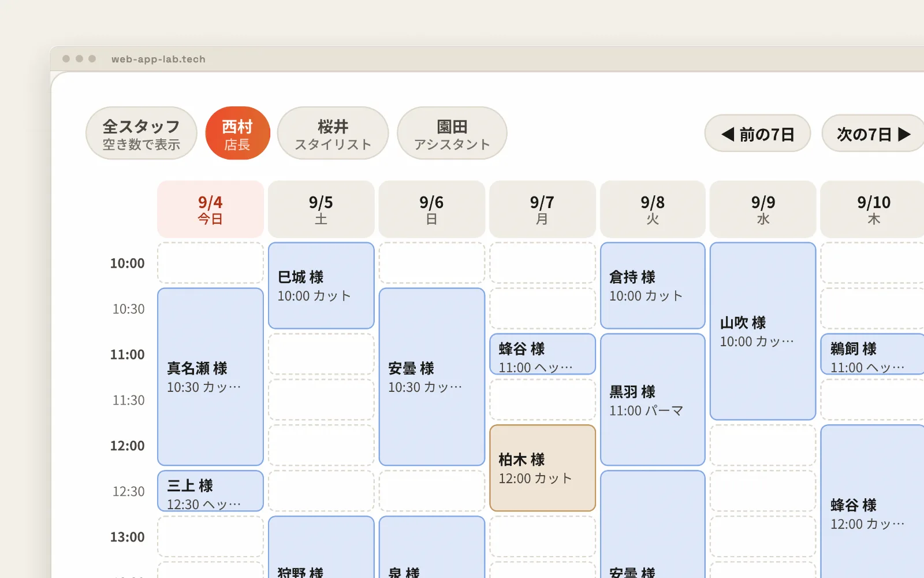Open 安曇 様 10:30 appointment on 9/6
Screen dimensions: 924x578
(432, 377)
